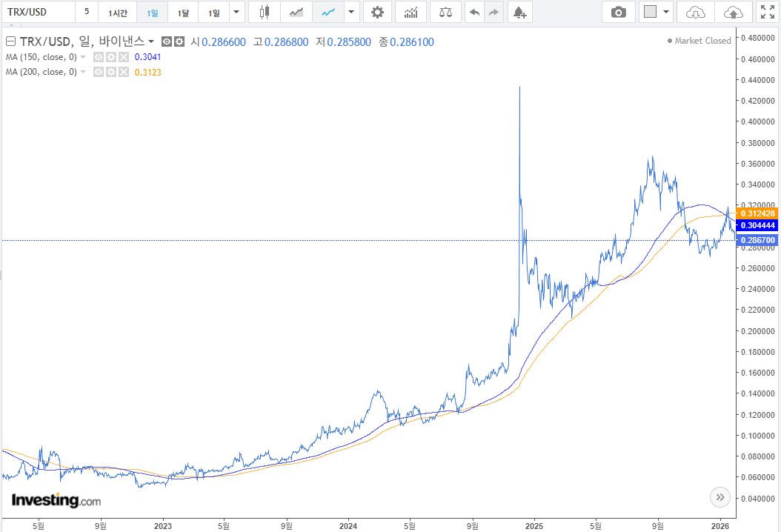Viewport: 781px width, 532px height.
Task: Click the 0.200000 price axis label
Action: pos(757,331)
